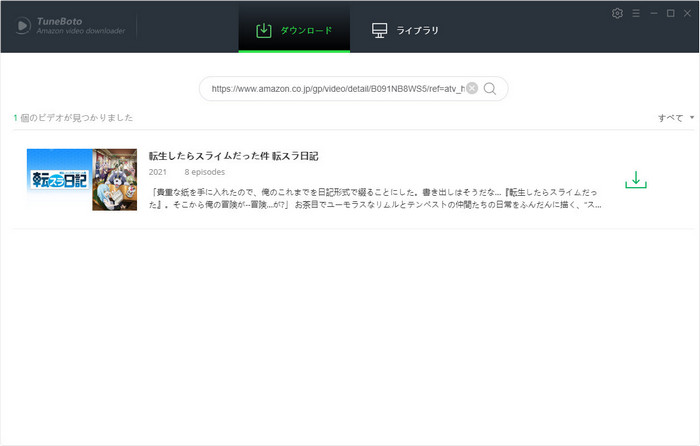The width and height of the screenshot is (700, 446).
Task: Minimize the TuneBoto window
Action: click(654, 13)
